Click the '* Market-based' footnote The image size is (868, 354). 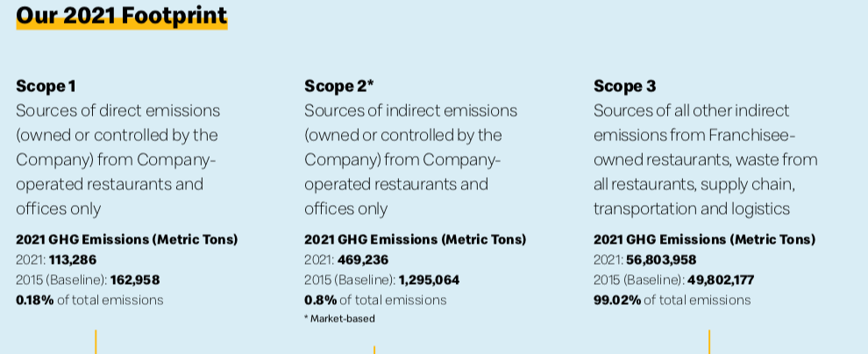[339, 319]
